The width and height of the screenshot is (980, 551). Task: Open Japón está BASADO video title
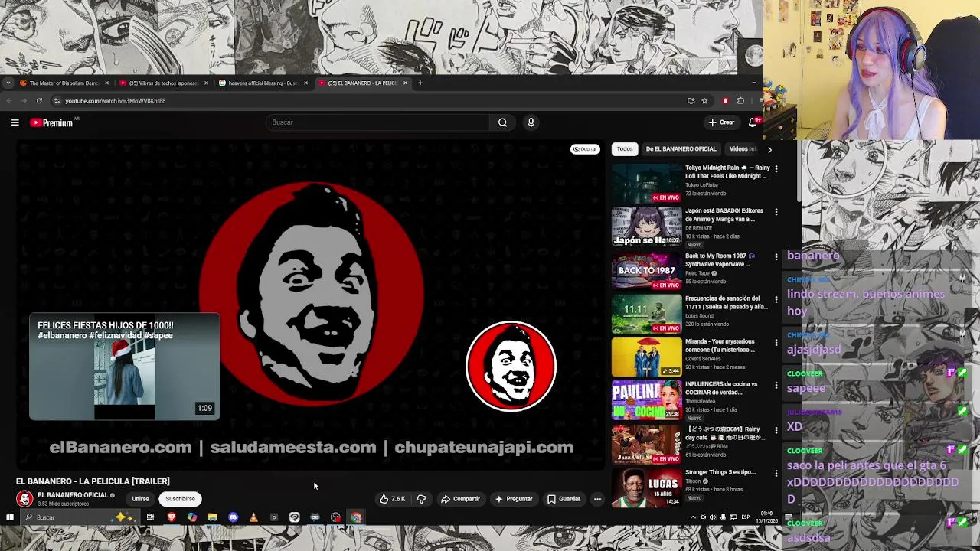[724, 215]
